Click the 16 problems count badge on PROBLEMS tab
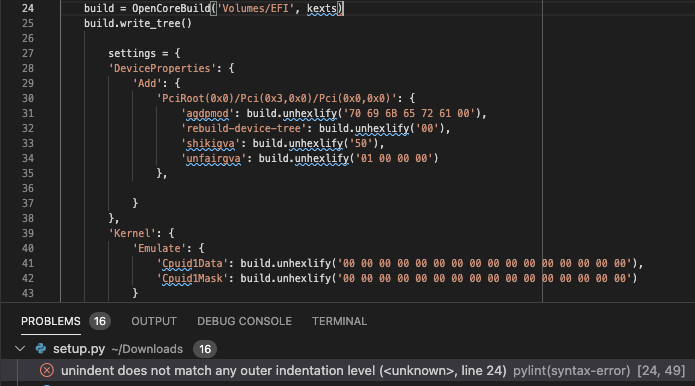This screenshot has height=386, width=695. 100,321
